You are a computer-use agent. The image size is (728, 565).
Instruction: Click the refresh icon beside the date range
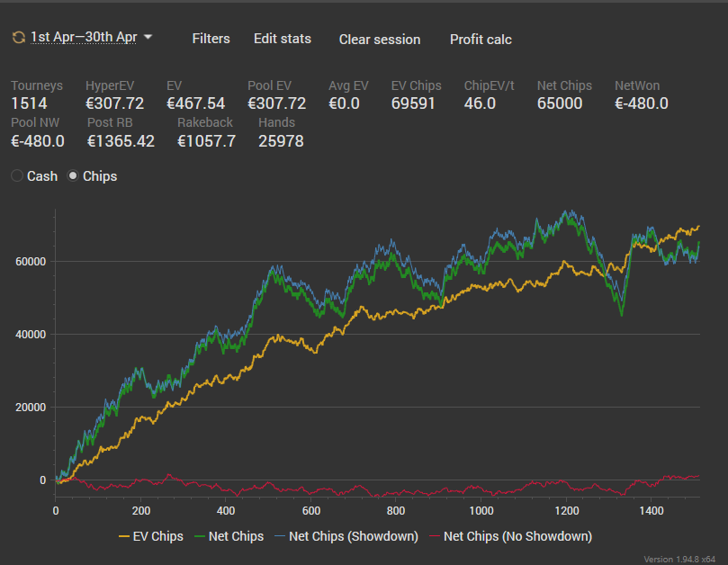point(19,38)
